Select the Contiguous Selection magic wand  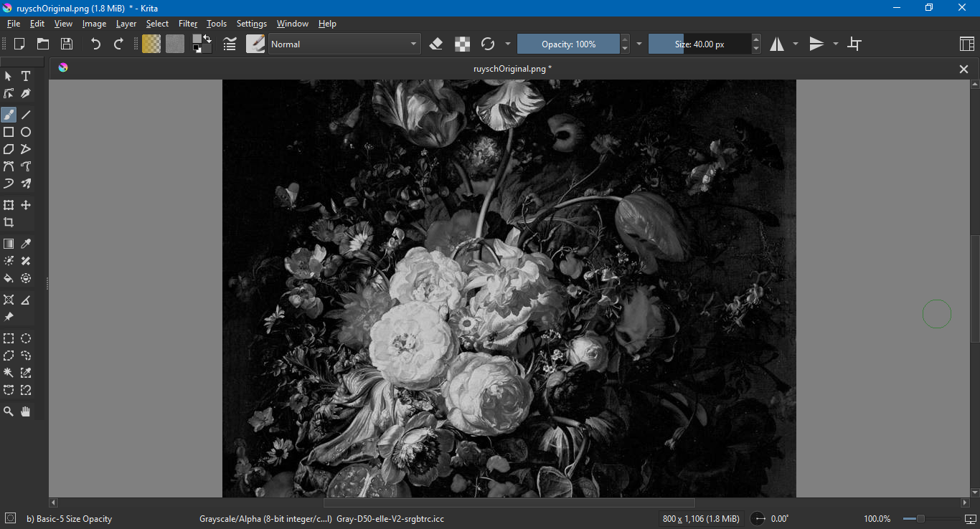(x=9, y=373)
